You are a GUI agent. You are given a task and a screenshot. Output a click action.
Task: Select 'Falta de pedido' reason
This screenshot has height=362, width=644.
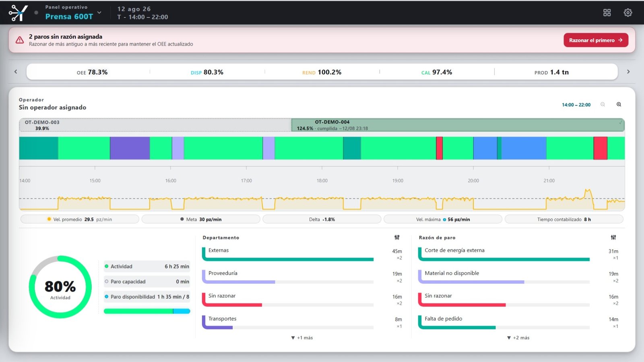[x=518, y=323]
